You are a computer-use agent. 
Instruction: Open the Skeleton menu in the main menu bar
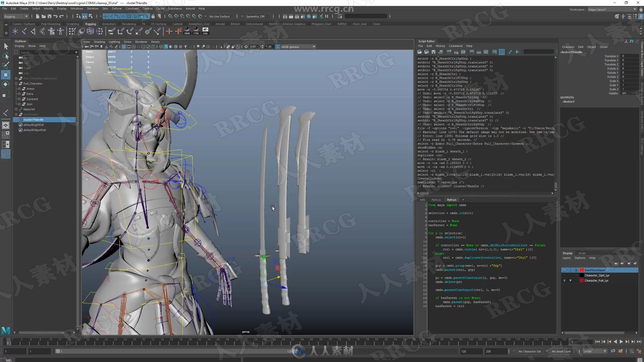93,9
